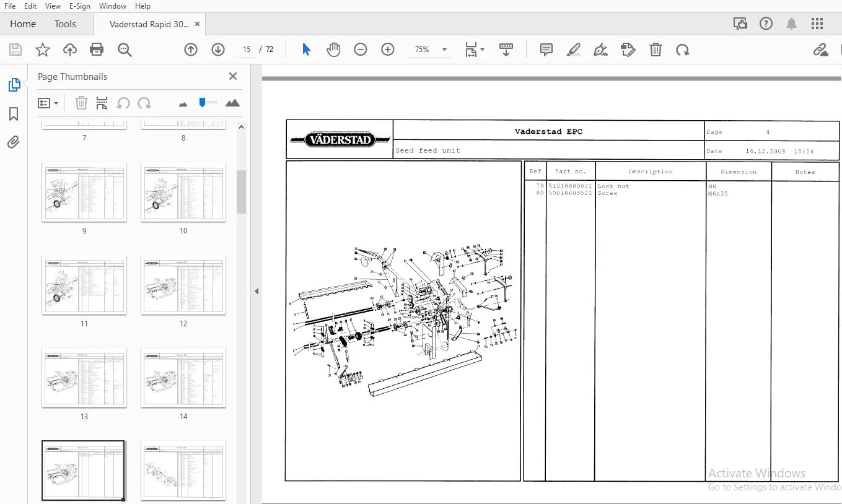Click the 'Seed feed unit' heading text
This screenshot has width=842, height=504.
click(x=428, y=150)
